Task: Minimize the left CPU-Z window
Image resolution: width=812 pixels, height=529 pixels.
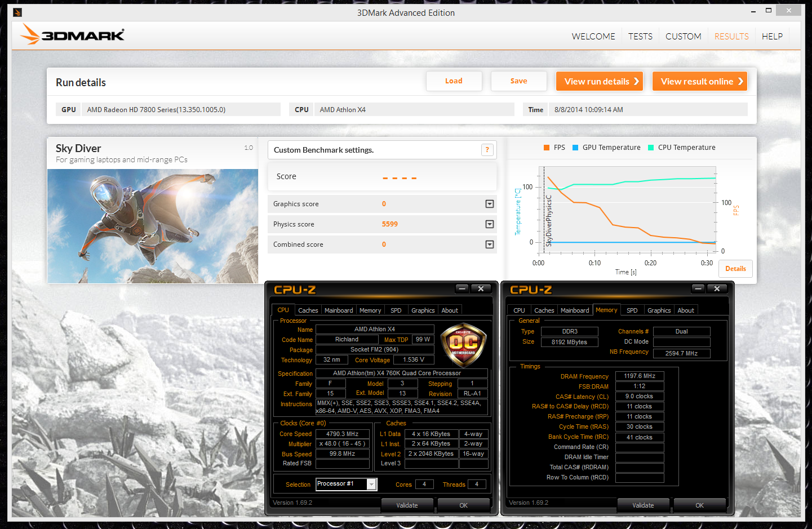Action: point(463,289)
